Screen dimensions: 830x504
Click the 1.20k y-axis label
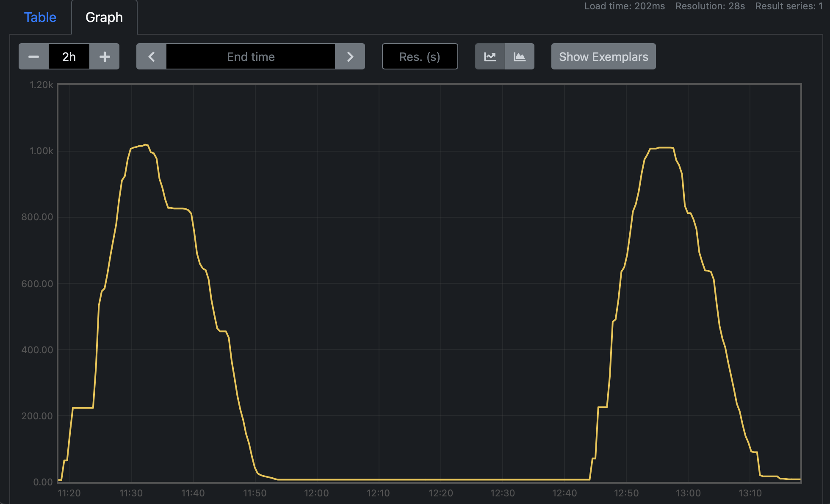click(41, 85)
